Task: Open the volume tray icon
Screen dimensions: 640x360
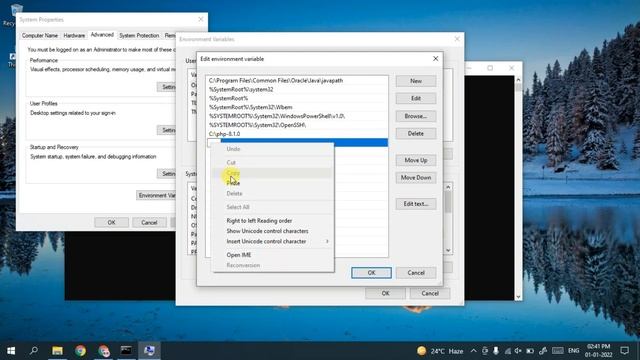Action: tap(518, 351)
